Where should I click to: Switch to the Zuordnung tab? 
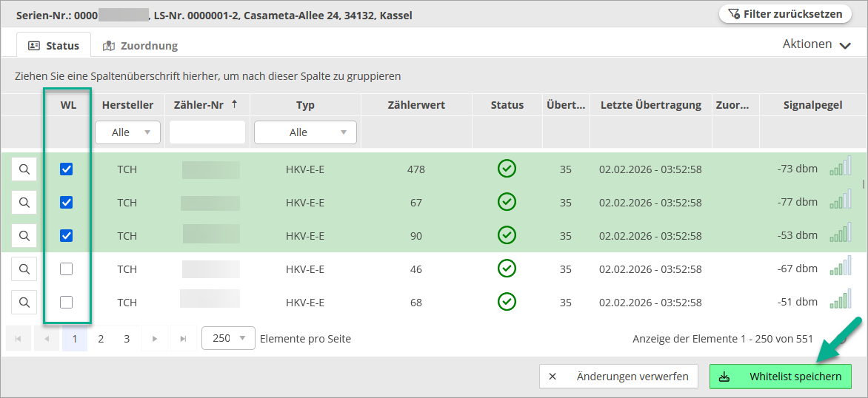click(140, 46)
